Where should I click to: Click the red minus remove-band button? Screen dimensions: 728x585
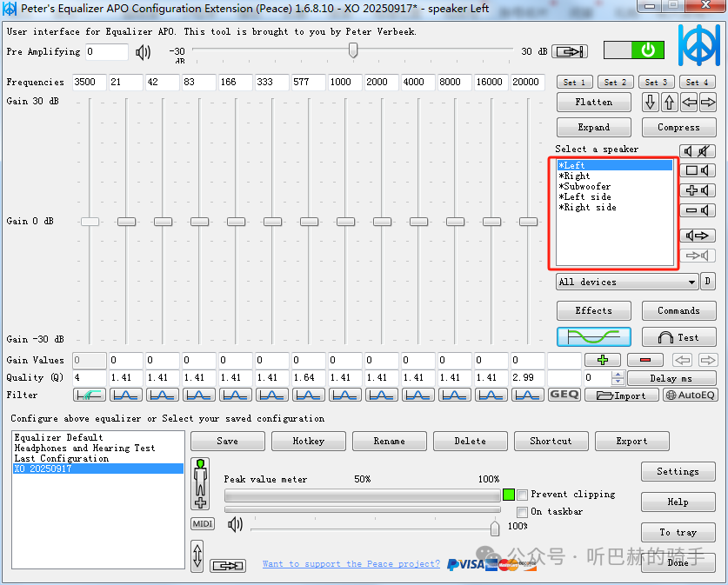(x=645, y=359)
